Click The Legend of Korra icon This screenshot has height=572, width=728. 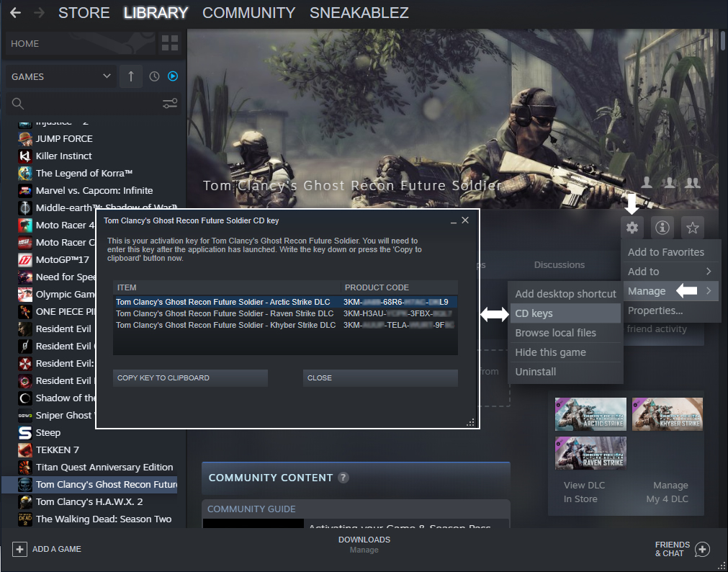[x=25, y=173]
